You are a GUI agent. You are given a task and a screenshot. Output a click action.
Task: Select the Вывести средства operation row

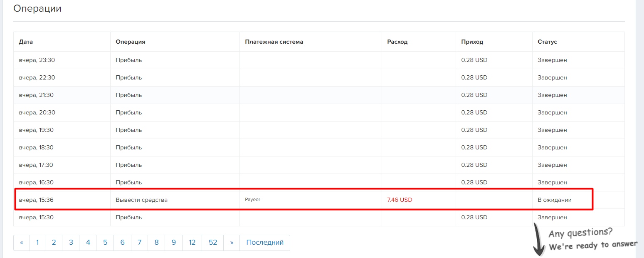click(x=141, y=200)
